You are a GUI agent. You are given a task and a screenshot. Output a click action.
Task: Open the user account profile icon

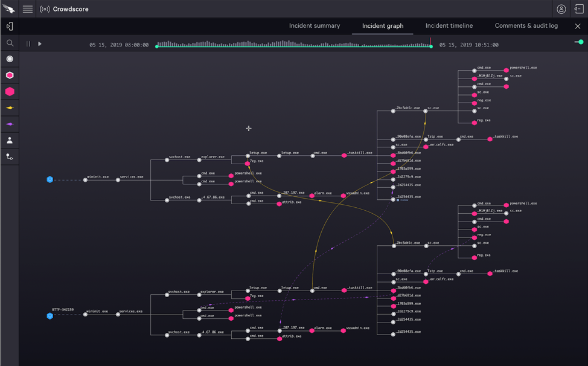pyautogui.click(x=561, y=9)
